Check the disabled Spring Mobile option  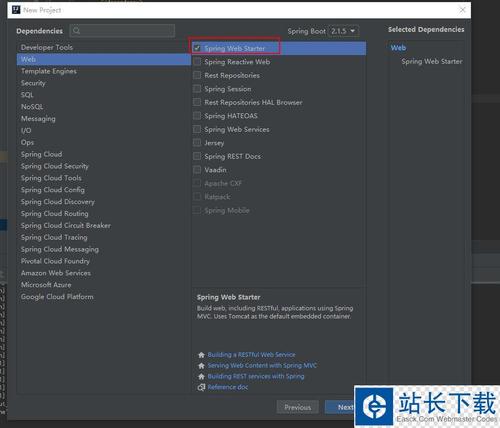(x=197, y=210)
